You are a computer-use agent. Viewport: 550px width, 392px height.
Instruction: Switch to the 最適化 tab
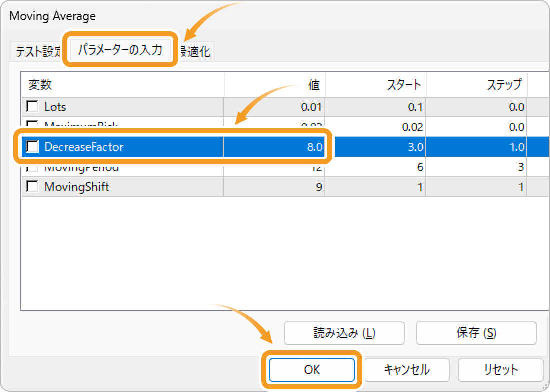[x=194, y=51]
